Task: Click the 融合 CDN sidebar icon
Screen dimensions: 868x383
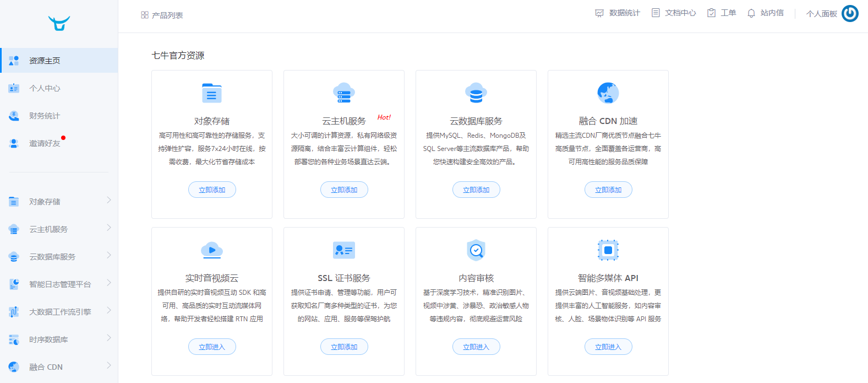Action: (x=14, y=367)
